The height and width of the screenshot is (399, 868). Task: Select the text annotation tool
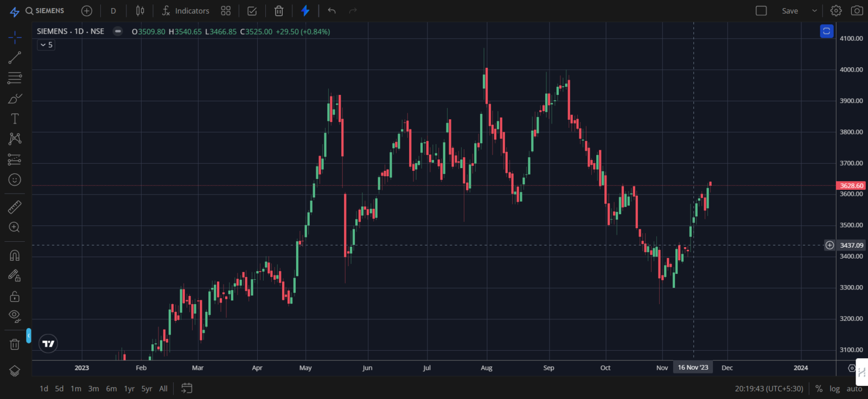click(15, 119)
